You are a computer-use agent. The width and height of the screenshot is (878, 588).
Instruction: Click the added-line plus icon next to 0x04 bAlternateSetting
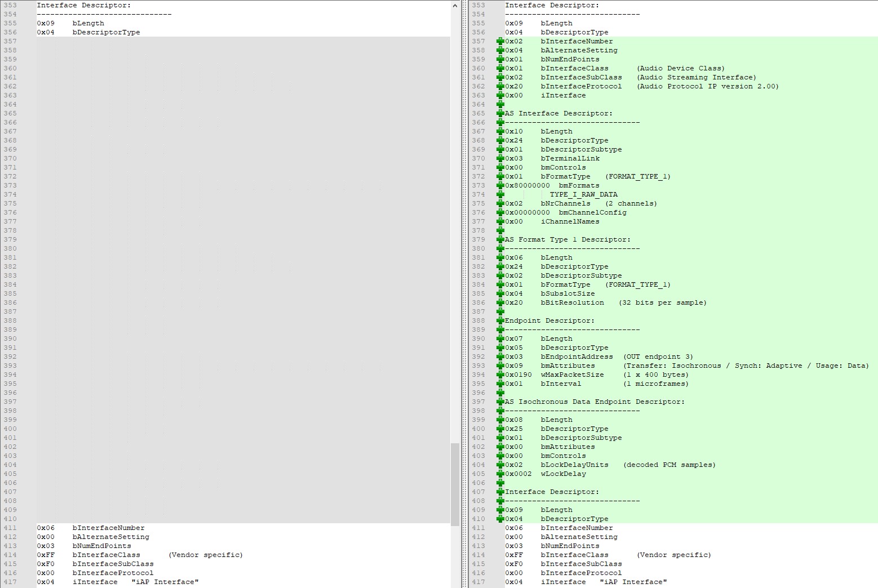pos(500,50)
